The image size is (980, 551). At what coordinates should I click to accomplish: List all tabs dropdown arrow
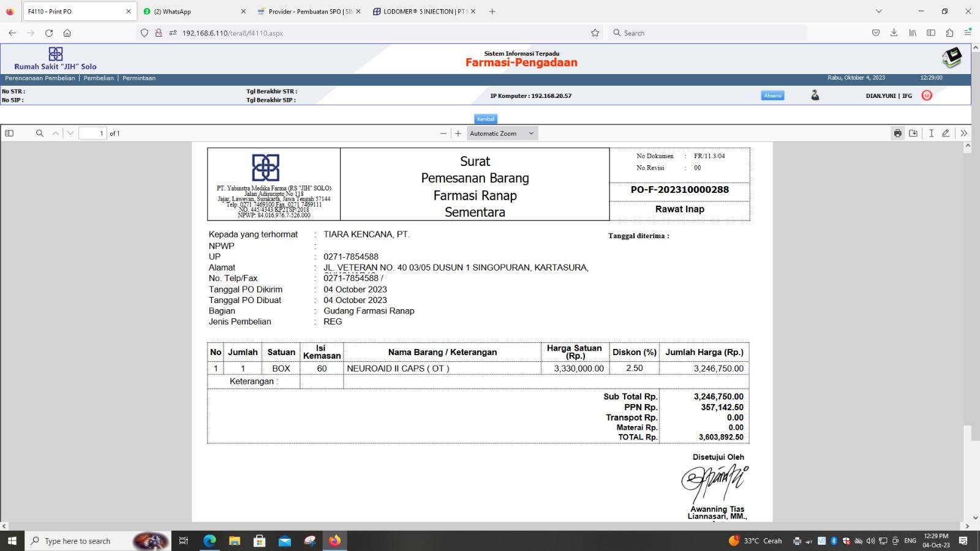click(879, 11)
